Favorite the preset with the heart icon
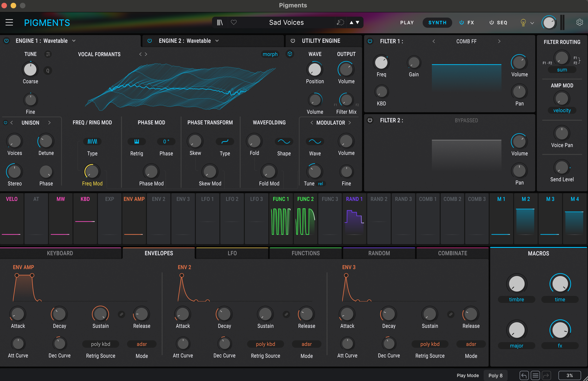The image size is (588, 381). [x=234, y=22]
